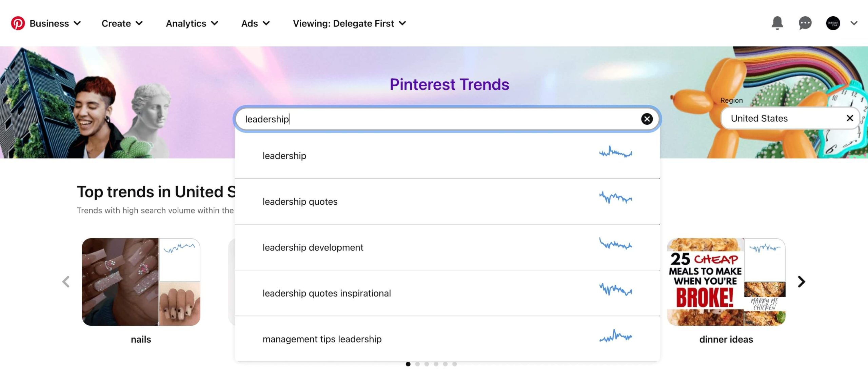Select leadership quotes inspirational suggestion
The height and width of the screenshot is (387, 868).
pyautogui.click(x=327, y=293)
